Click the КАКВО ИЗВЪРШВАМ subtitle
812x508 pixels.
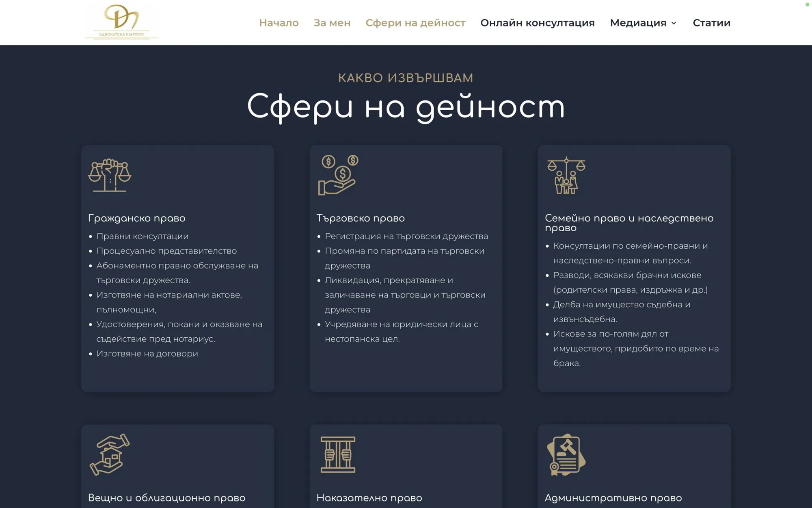coord(406,78)
